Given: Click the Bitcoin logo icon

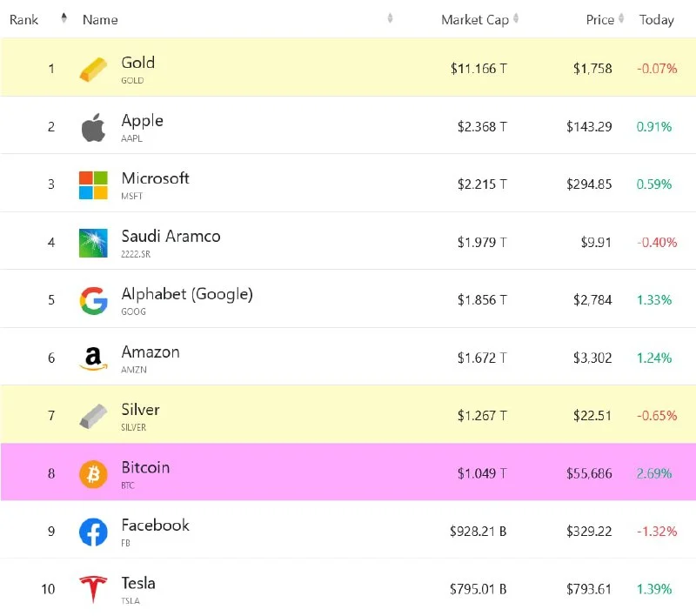Looking at the screenshot, I should tap(93, 473).
